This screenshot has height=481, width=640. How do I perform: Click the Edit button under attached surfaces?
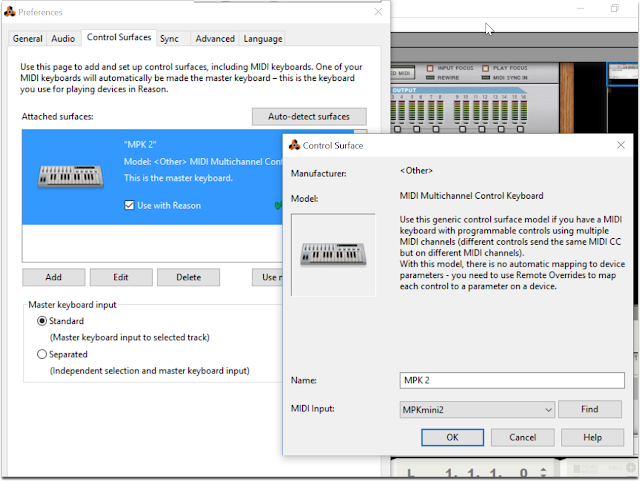click(121, 277)
